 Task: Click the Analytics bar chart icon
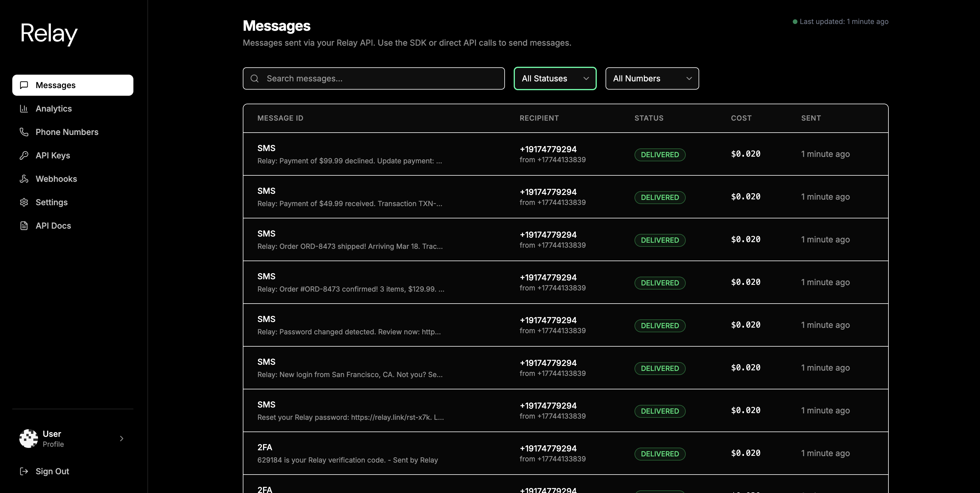coord(24,109)
